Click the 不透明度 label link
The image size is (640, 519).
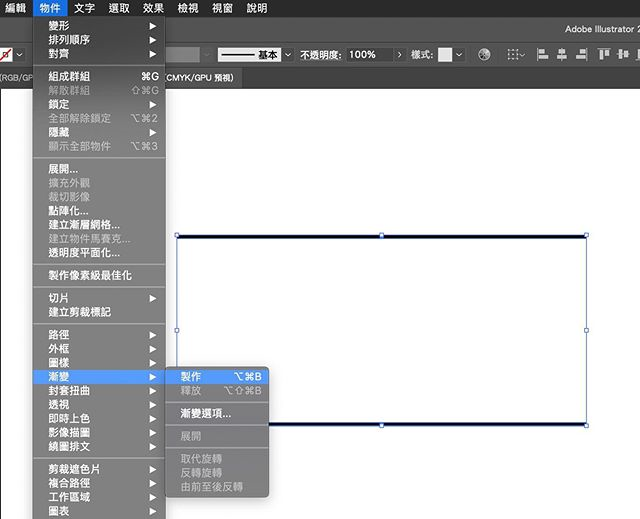click(x=320, y=55)
